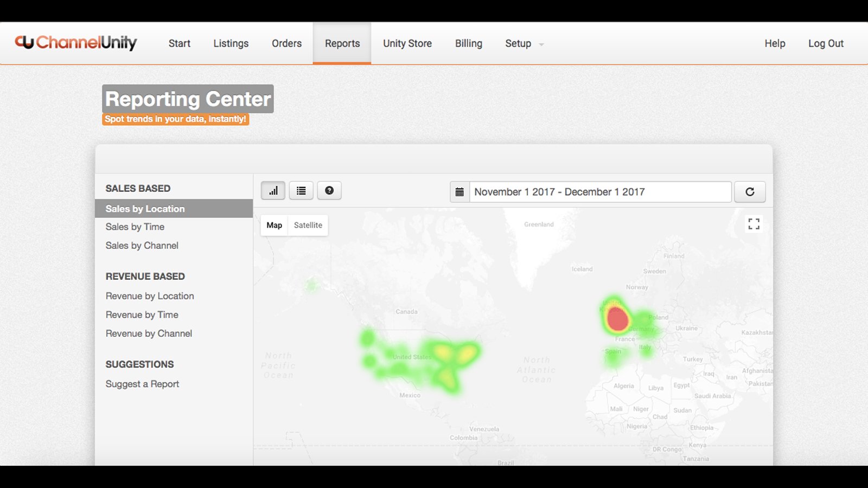Click the REVENUE BASED section header
Viewport: 868px width, 488px height.
(145, 277)
